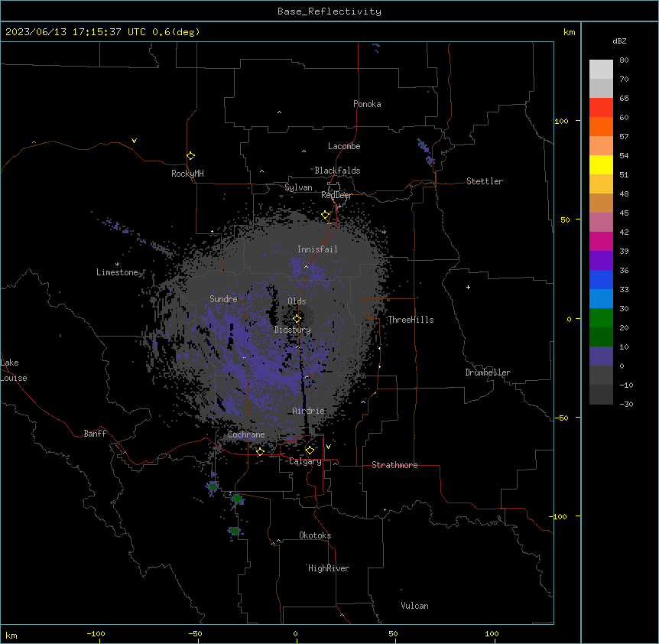Click the white caret marker south of Ponoka's west
This screenshot has width=659, height=644.
coord(280,112)
